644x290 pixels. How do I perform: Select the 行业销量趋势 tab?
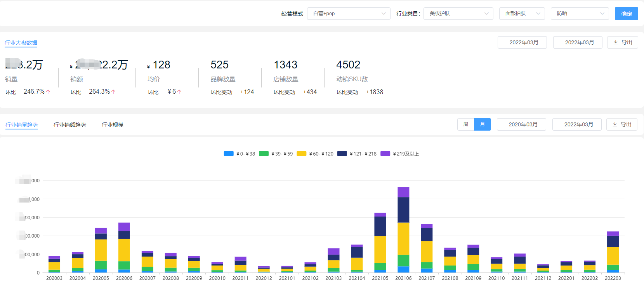coord(22,125)
